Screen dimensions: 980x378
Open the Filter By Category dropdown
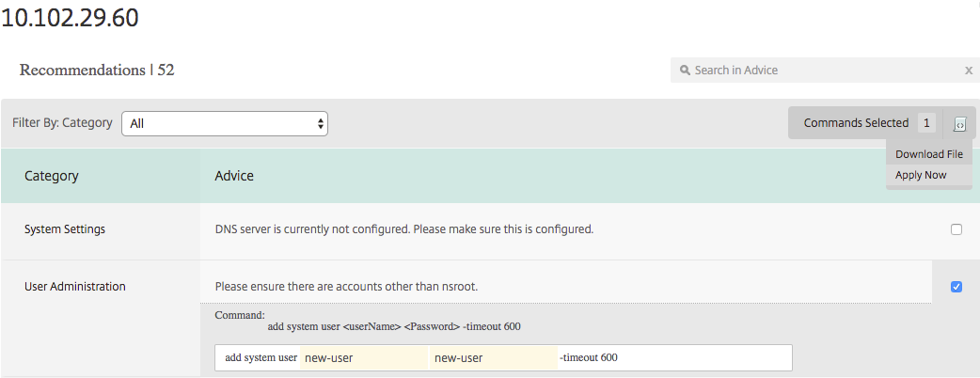tap(225, 123)
